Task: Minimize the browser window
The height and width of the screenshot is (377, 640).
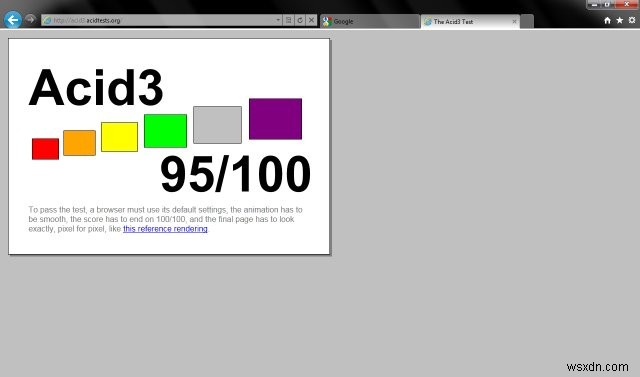Action: coord(595,4)
